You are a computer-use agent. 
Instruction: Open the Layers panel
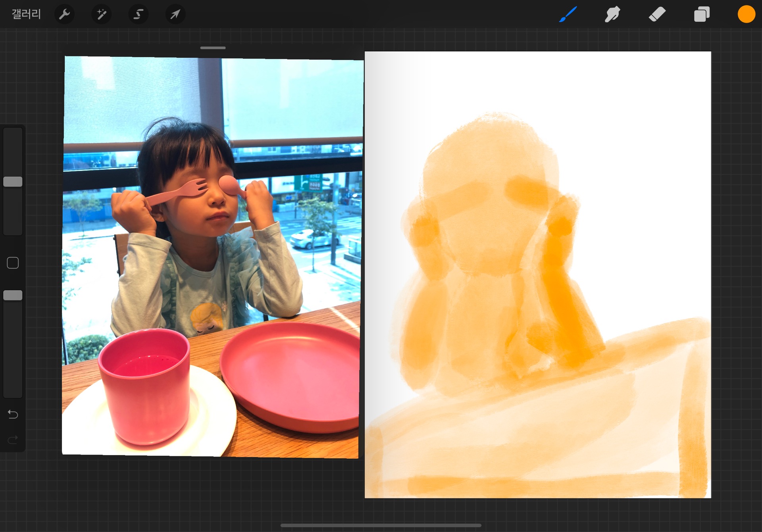[702, 15]
